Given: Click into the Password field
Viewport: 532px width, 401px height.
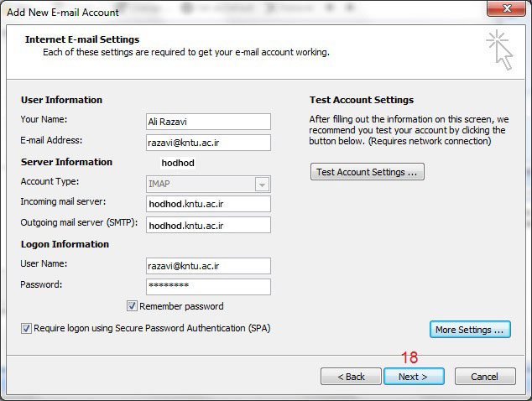Looking at the screenshot, I should (207, 287).
